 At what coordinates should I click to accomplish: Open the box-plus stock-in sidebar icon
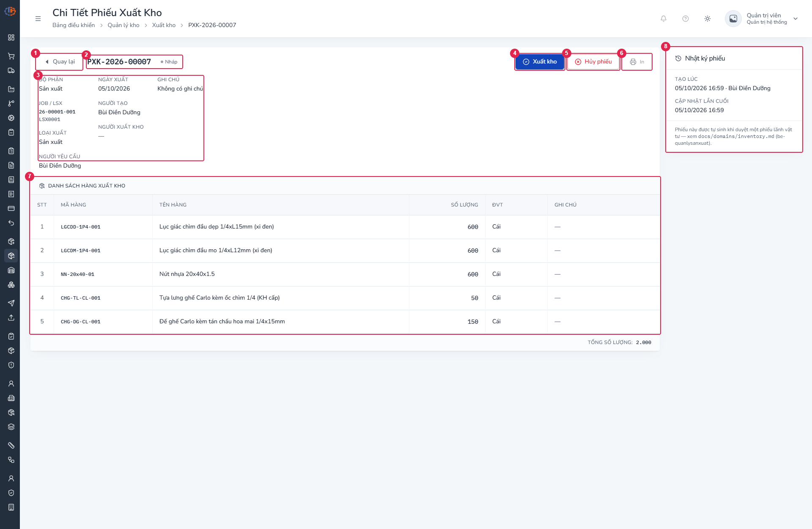[x=11, y=242]
